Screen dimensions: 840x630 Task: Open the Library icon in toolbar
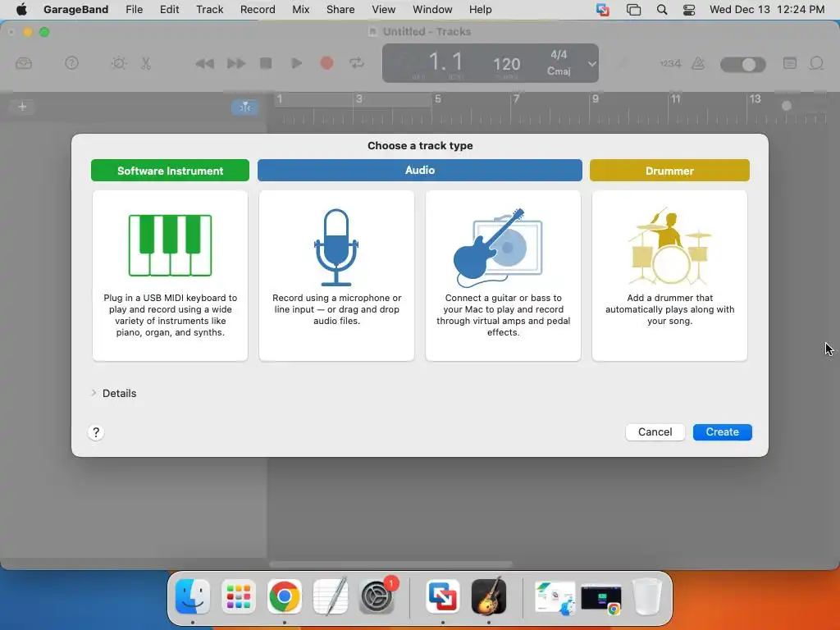[24, 64]
